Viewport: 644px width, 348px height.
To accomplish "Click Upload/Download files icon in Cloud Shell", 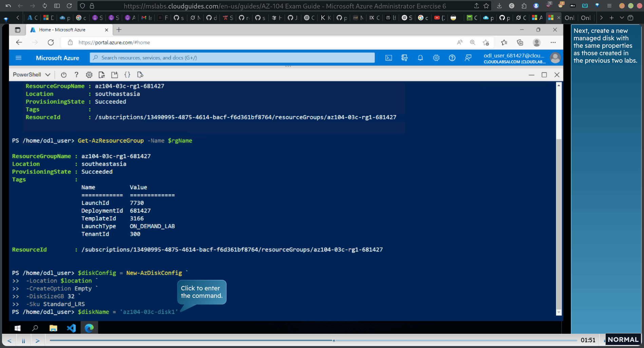I will 102,75.
